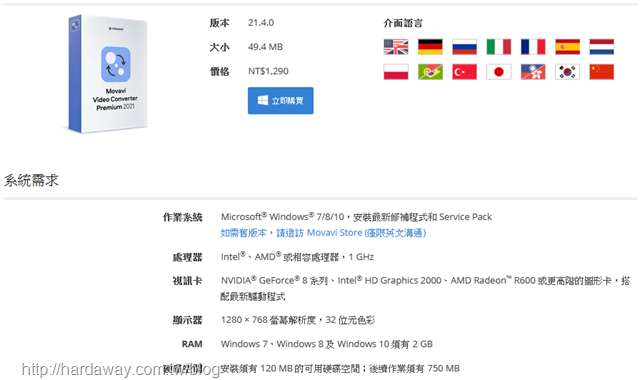This screenshot has height=380, width=640.
Task: Click the price NT$1,290
Action: (268, 71)
